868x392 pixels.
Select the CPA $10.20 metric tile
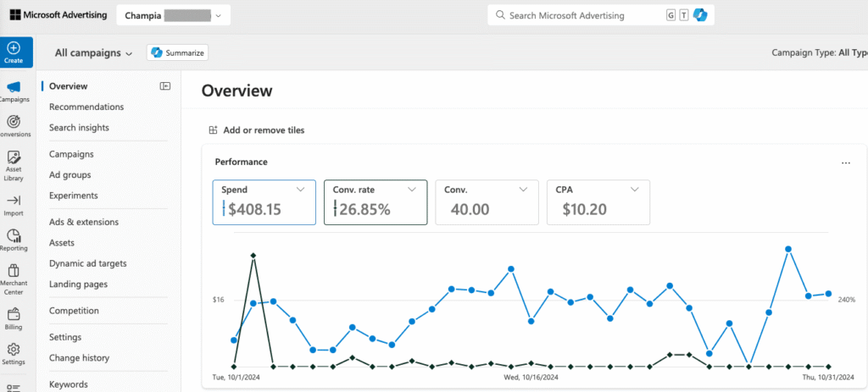(x=598, y=202)
